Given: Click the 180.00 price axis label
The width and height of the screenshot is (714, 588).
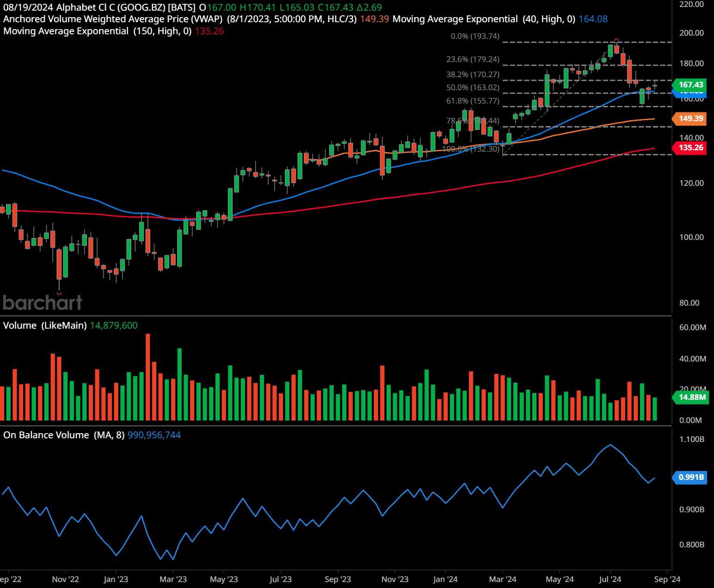Looking at the screenshot, I should tap(691, 63).
